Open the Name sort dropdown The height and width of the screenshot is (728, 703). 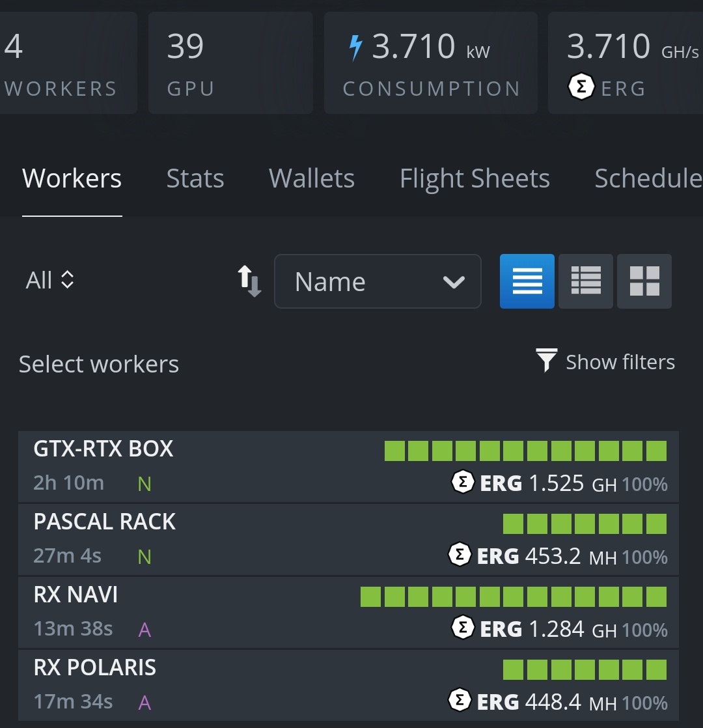[378, 281]
